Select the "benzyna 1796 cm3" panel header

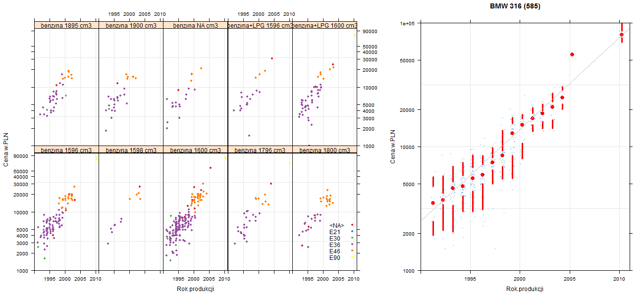click(x=260, y=150)
